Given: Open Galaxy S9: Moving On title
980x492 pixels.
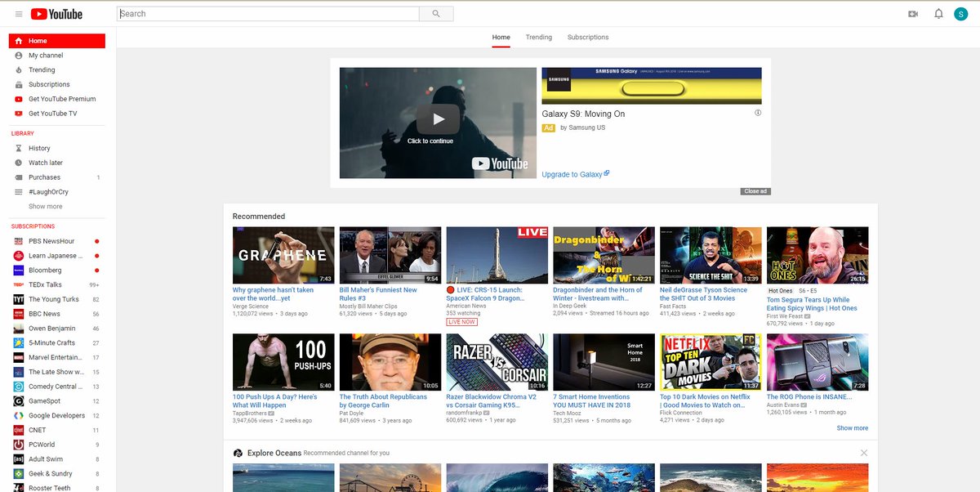Looking at the screenshot, I should point(583,114).
